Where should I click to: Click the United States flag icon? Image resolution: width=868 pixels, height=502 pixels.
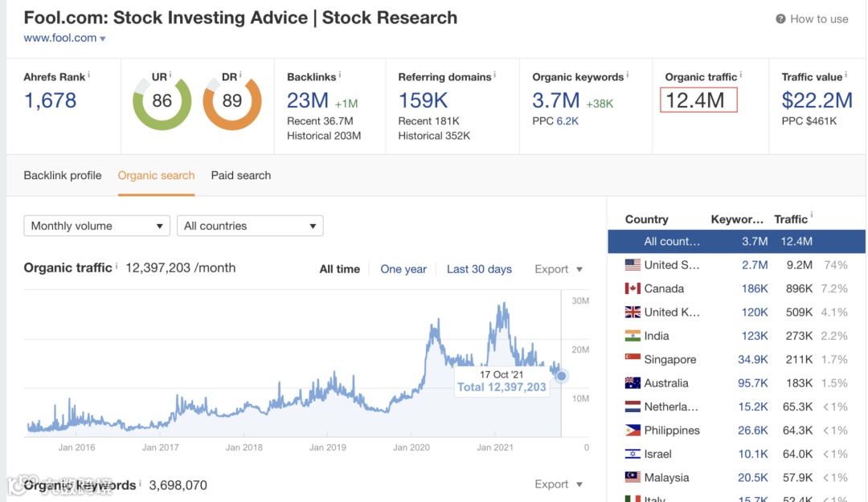click(633, 264)
